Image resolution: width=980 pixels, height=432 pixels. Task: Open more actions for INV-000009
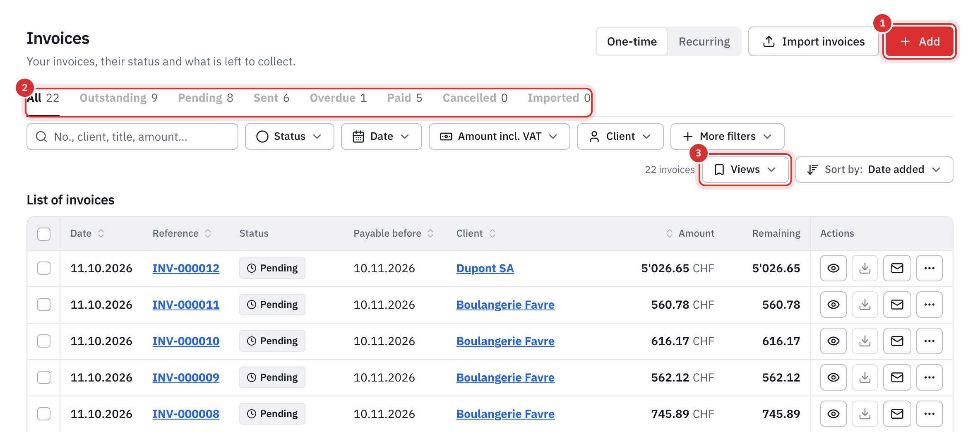tap(929, 377)
